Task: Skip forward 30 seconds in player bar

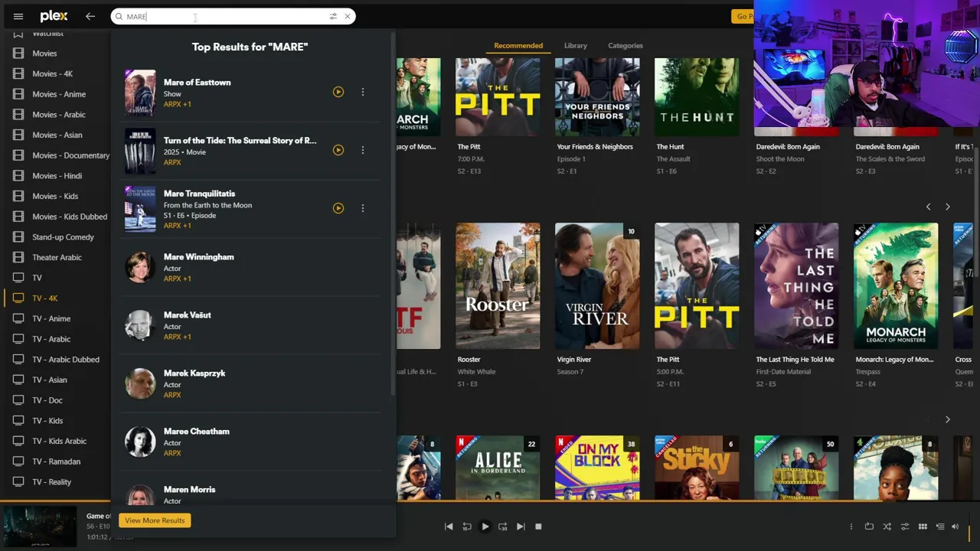Action: [502, 527]
